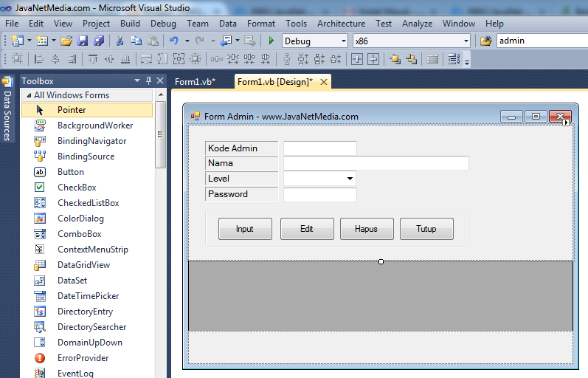588x378 pixels.
Task: Open Toolbox window position dropdown arrow
Action: point(137,80)
